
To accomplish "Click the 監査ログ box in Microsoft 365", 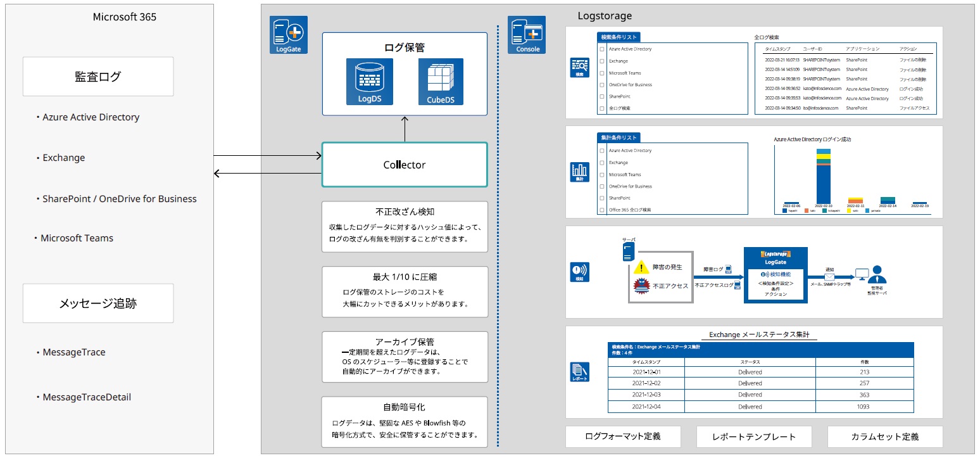I will pos(98,77).
